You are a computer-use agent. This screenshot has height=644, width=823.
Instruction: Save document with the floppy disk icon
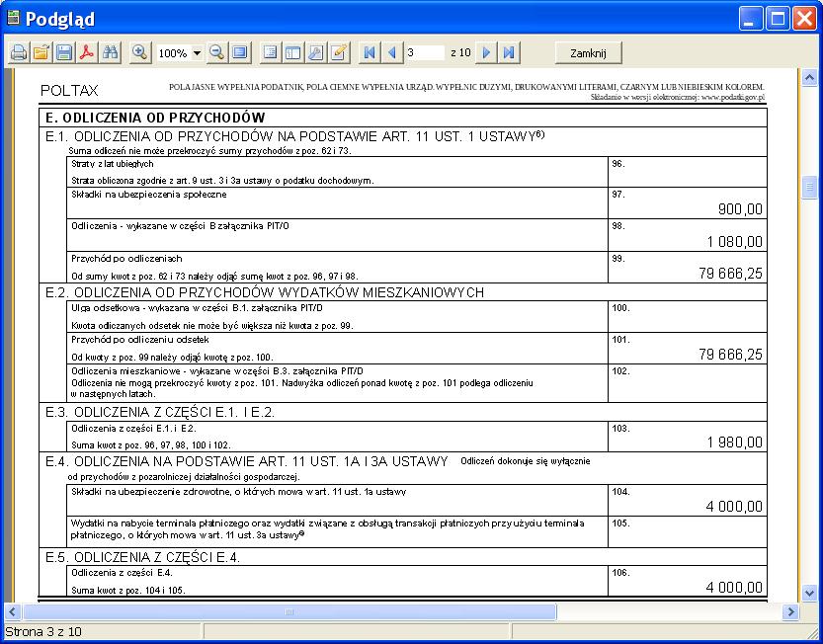click(64, 52)
